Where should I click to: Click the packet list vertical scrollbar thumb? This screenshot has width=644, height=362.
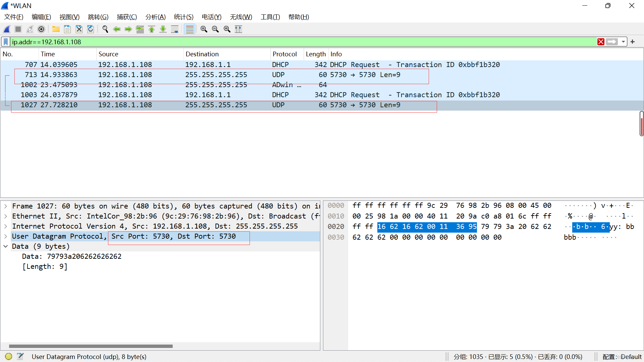pos(641,123)
